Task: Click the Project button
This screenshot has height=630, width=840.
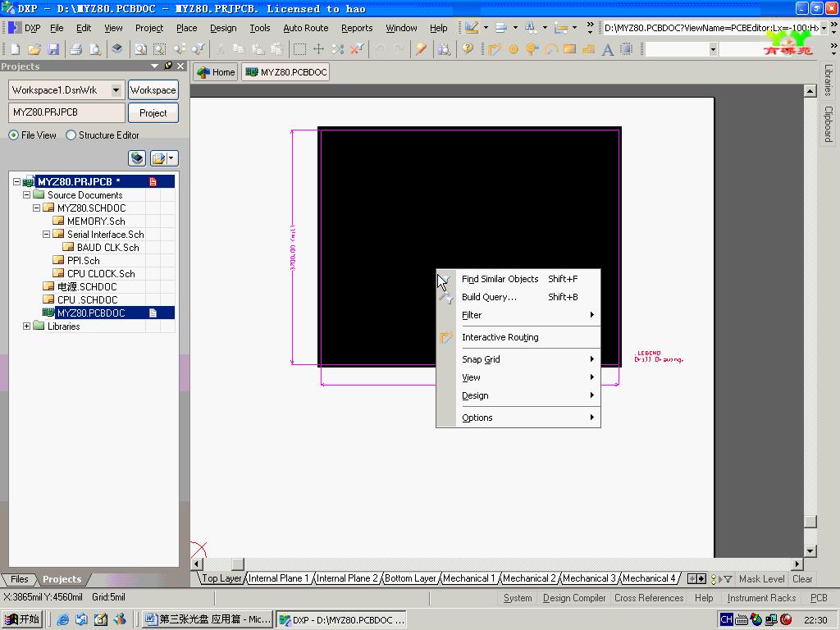Action: coord(153,113)
